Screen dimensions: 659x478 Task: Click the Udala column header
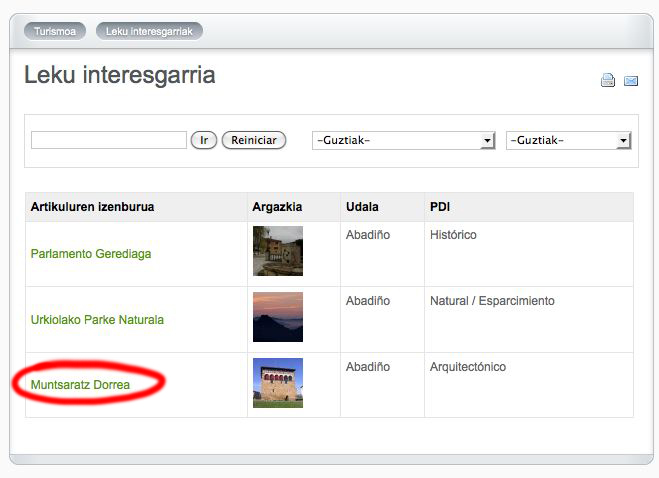pyautogui.click(x=362, y=207)
